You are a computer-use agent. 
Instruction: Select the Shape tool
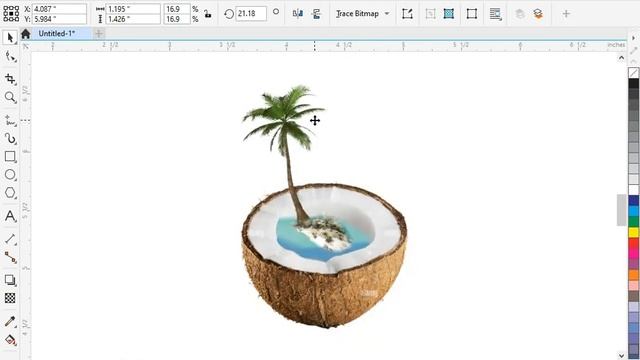point(10,56)
